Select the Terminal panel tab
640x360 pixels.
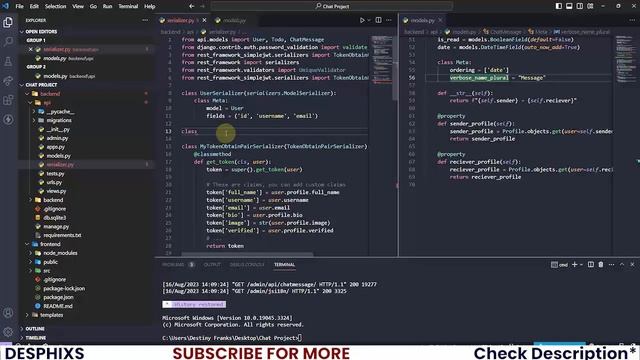coord(284,264)
